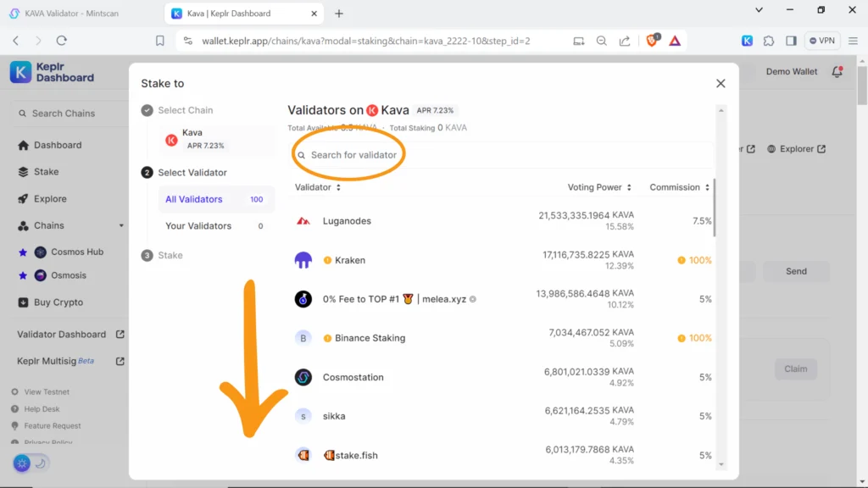Select the All Validators tab
The height and width of the screenshot is (488, 868).
[x=194, y=199]
